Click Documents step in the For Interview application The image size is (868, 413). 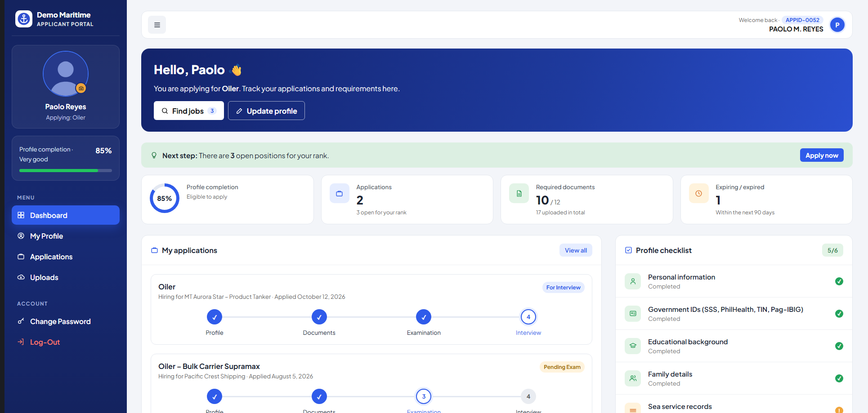319,317
